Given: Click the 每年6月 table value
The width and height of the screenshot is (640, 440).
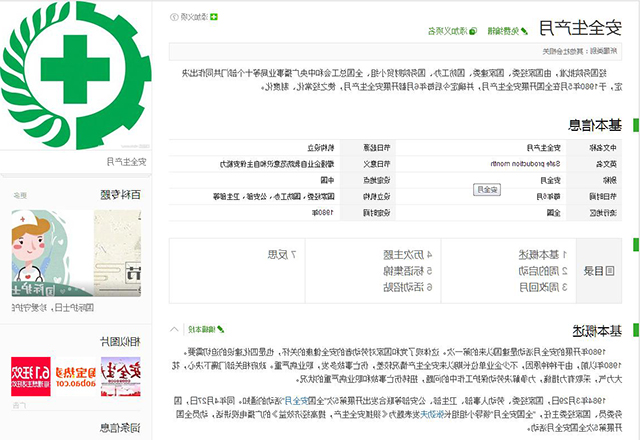Looking at the screenshot, I should tap(549, 197).
